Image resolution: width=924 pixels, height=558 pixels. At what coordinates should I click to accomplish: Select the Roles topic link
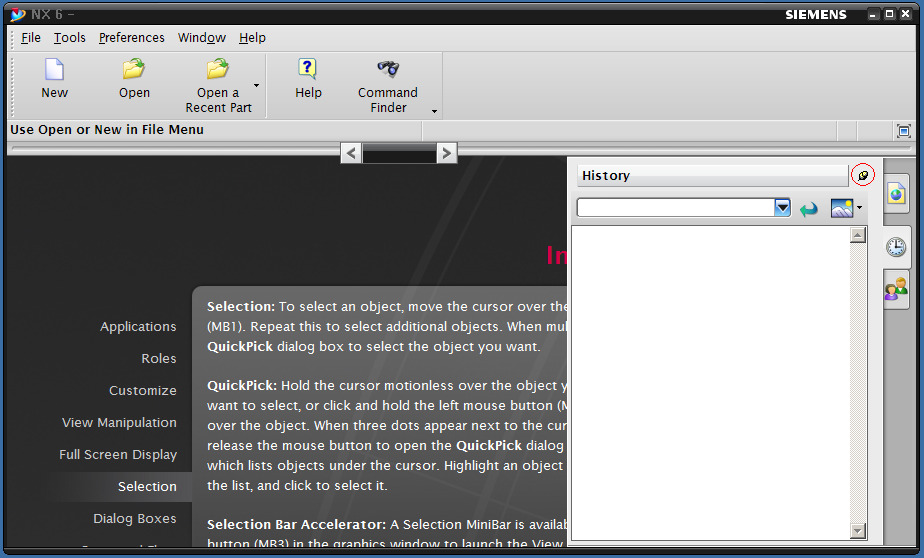pyautogui.click(x=159, y=358)
